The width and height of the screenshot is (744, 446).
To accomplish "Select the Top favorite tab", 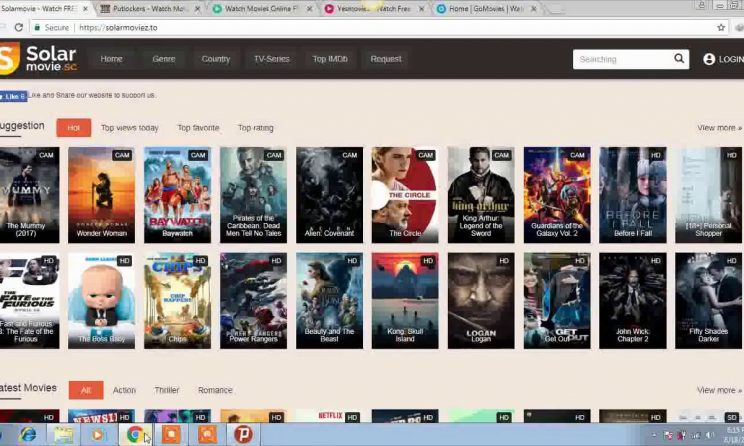I will (x=198, y=128).
